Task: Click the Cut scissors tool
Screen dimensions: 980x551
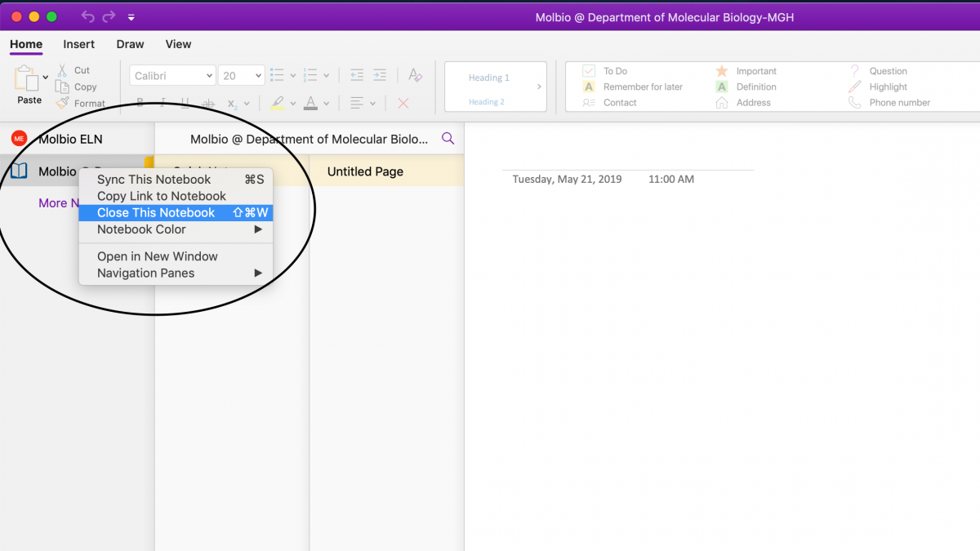Action: point(73,71)
